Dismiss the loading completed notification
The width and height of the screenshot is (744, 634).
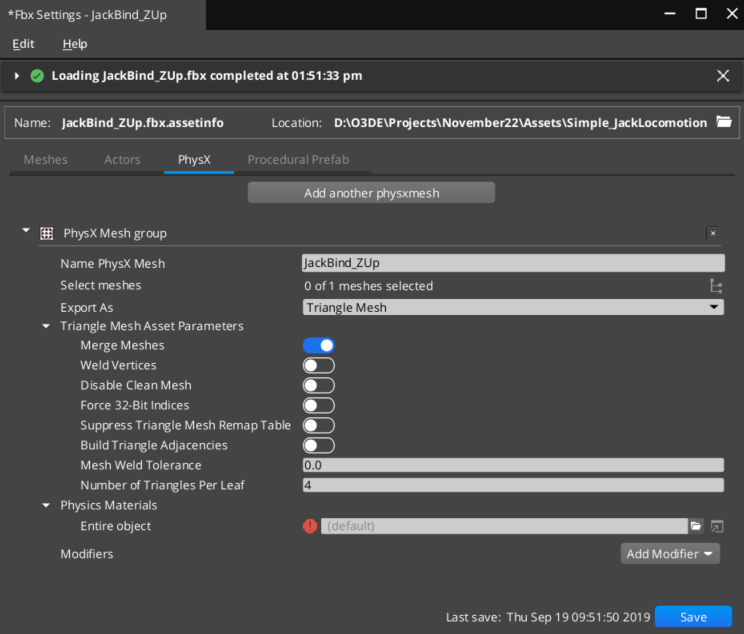(723, 76)
